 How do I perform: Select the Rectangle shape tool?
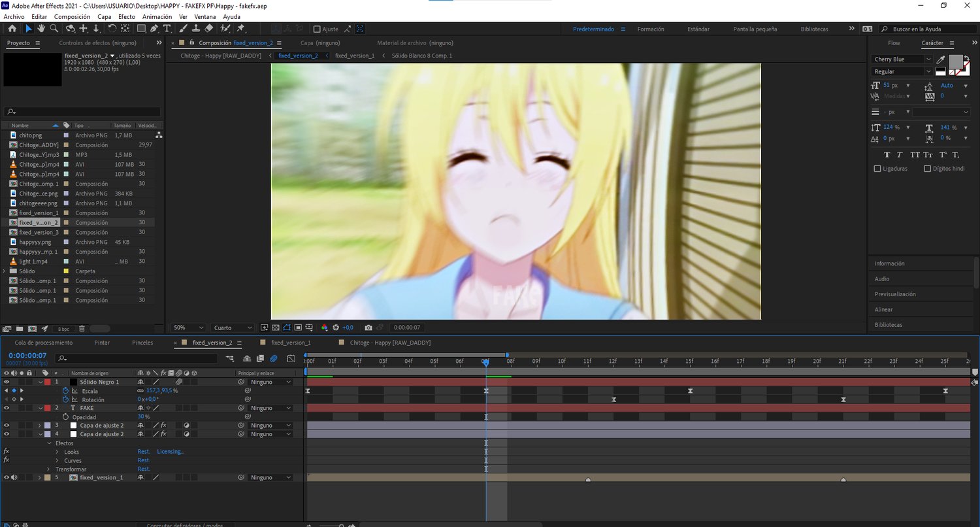pos(140,29)
